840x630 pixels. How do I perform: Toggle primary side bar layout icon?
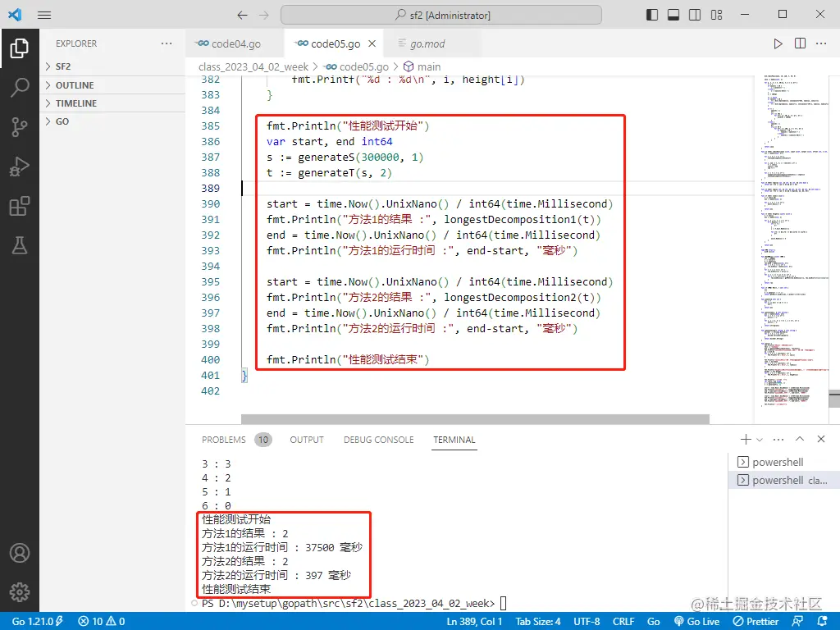coord(652,15)
